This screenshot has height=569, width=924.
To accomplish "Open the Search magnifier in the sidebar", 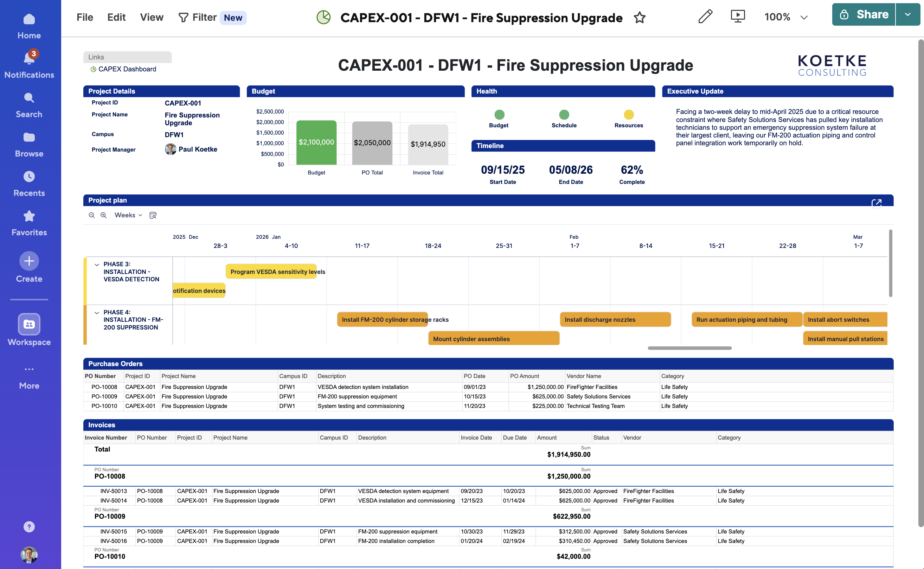I will (x=29, y=98).
